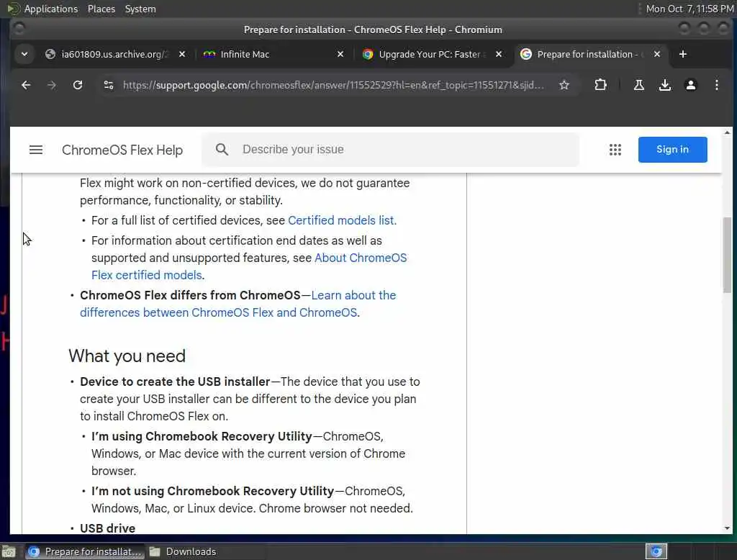Bookmark this page with the star
Viewport: 737px width, 560px height.
pos(564,85)
